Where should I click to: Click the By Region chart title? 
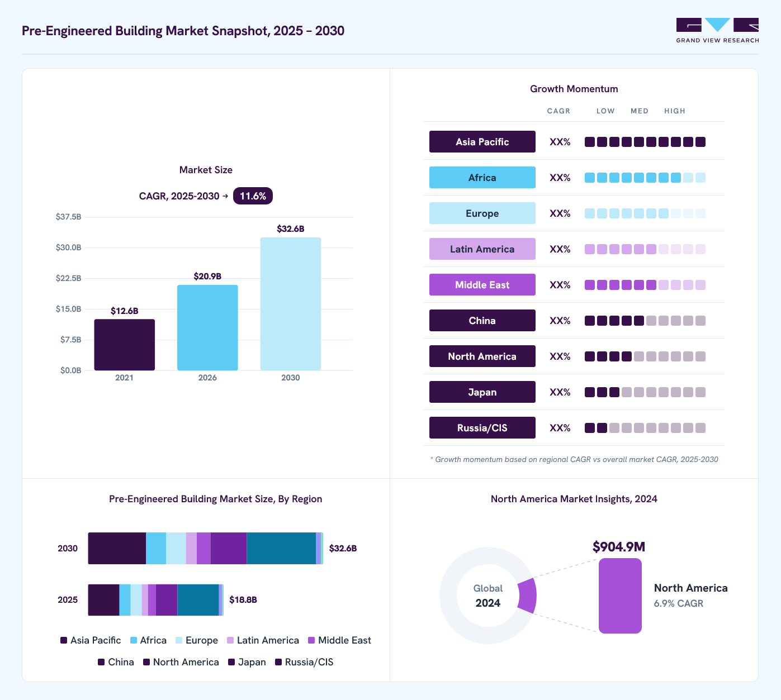tap(215, 499)
